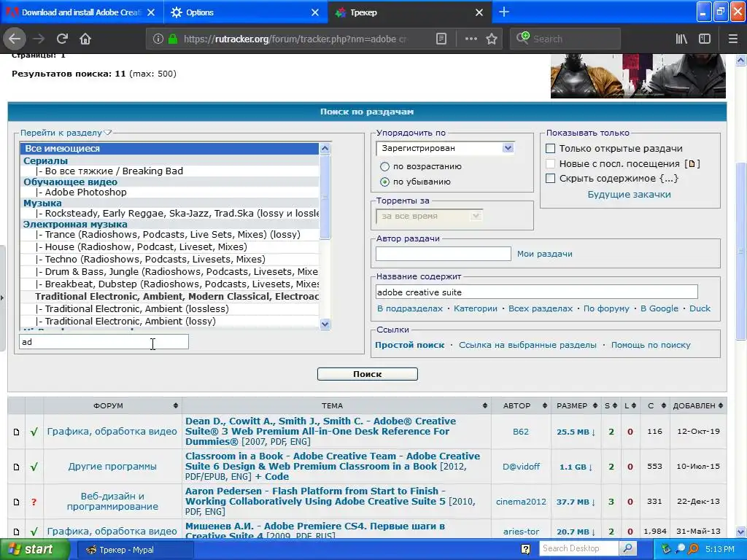747x560 pixels.
Task: Click the Forward navigation arrow
Action: pos(39,39)
